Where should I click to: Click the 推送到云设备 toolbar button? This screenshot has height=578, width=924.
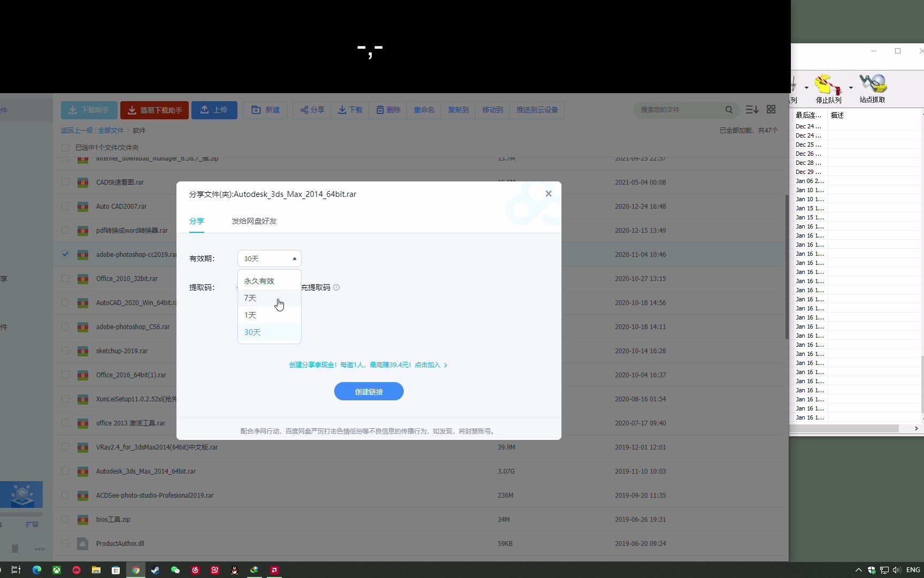pyautogui.click(x=537, y=110)
